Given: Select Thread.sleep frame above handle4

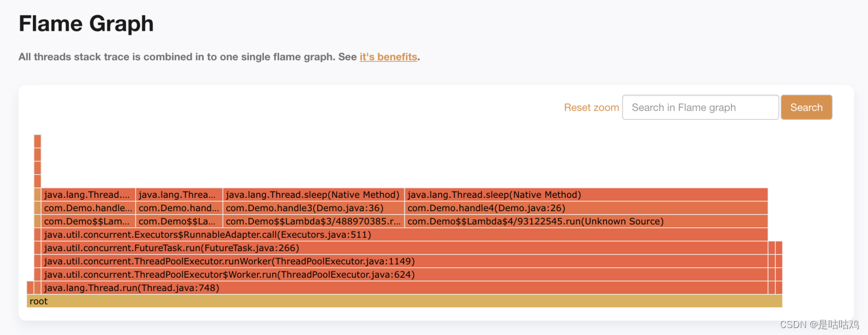Looking at the screenshot, I should click(x=586, y=194).
